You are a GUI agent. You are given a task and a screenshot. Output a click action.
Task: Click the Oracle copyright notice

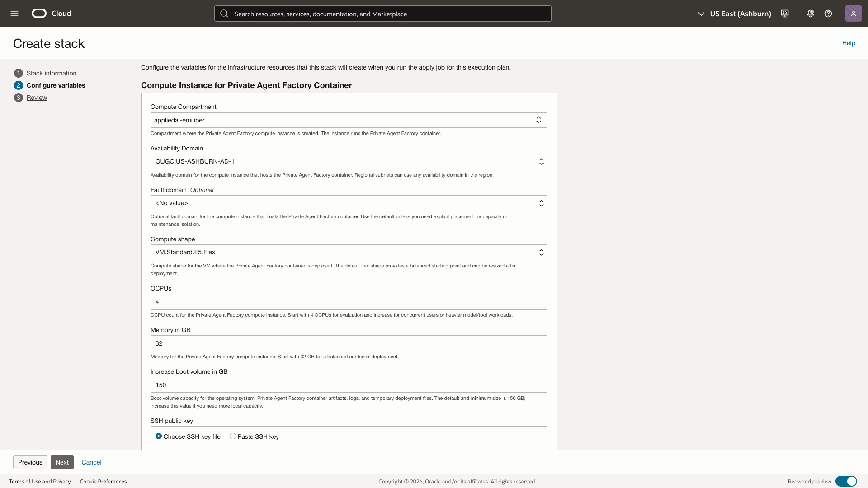(457, 482)
